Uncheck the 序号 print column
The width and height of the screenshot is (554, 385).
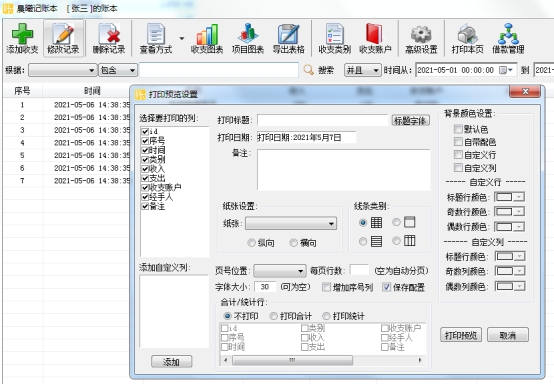[145, 141]
